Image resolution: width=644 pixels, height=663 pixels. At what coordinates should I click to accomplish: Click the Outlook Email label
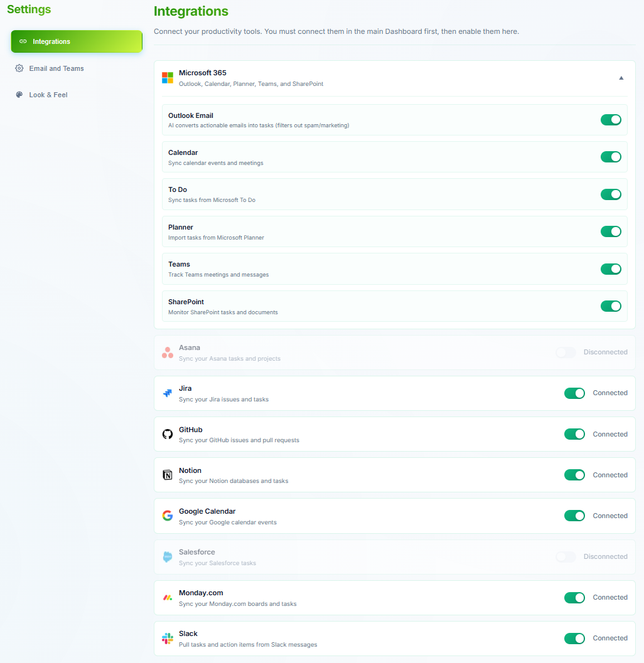click(190, 115)
